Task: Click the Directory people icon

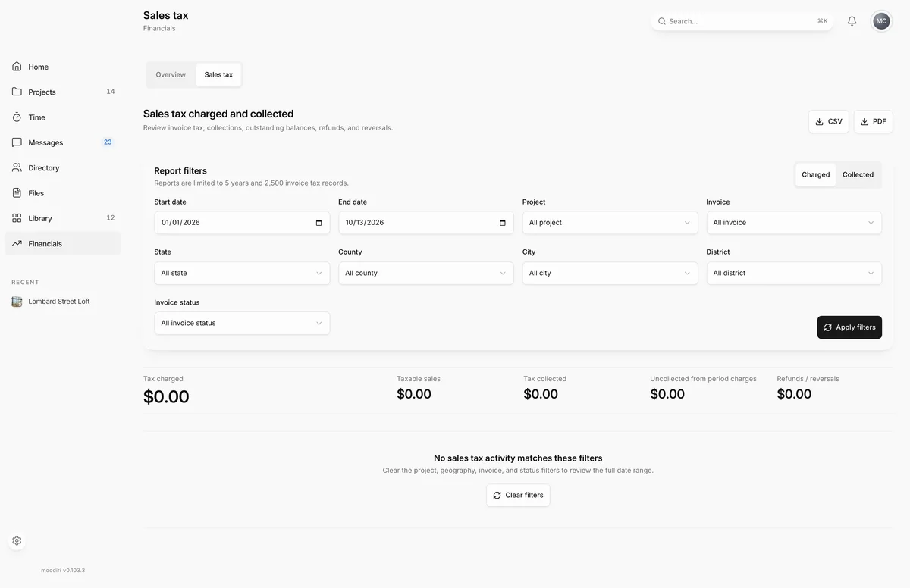Action: [x=17, y=167]
